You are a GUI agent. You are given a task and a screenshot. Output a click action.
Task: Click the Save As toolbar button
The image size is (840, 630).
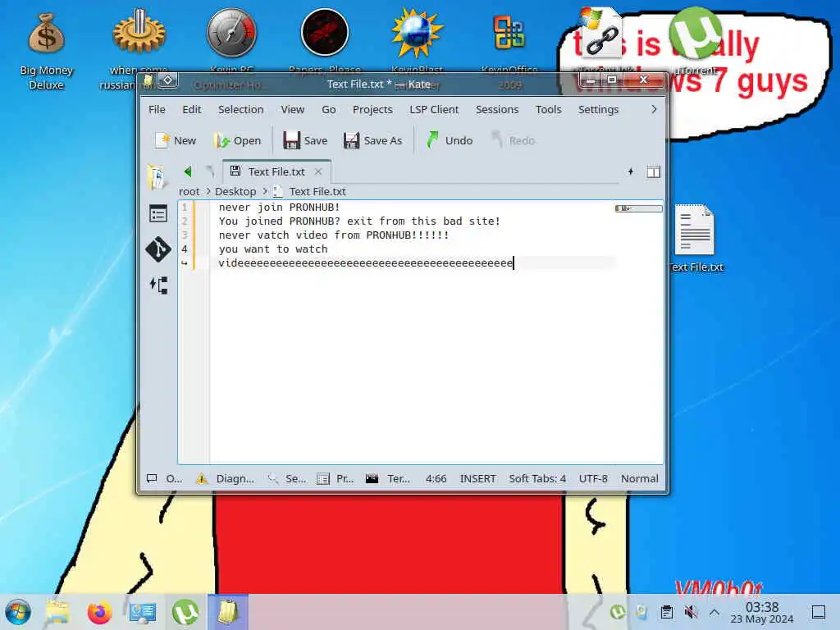tap(373, 140)
